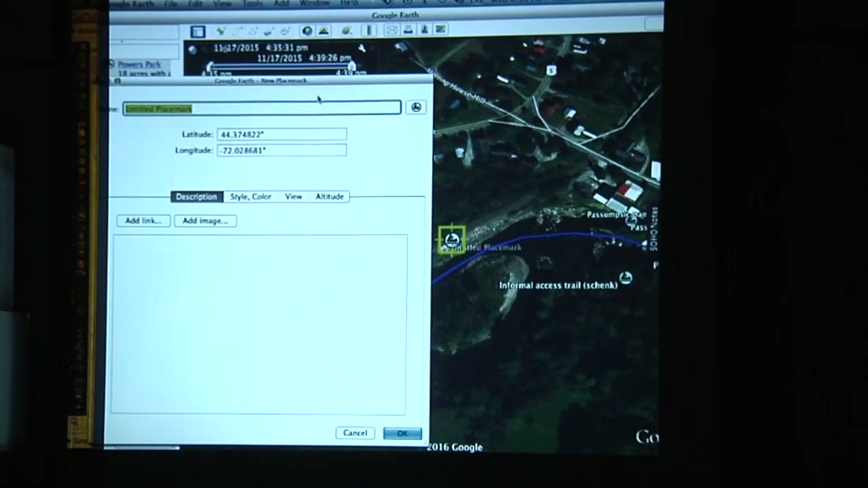
Task: Click the '11/17/2015 4:35:31 pm' start time
Action: 260,48
